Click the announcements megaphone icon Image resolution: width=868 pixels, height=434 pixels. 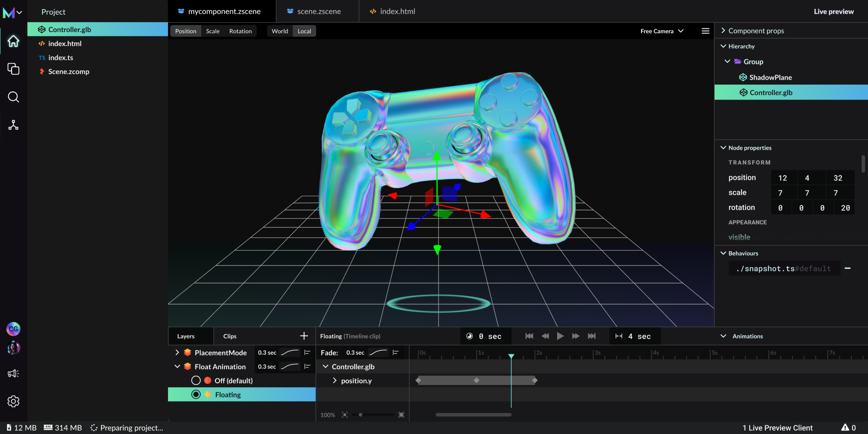pyautogui.click(x=13, y=373)
